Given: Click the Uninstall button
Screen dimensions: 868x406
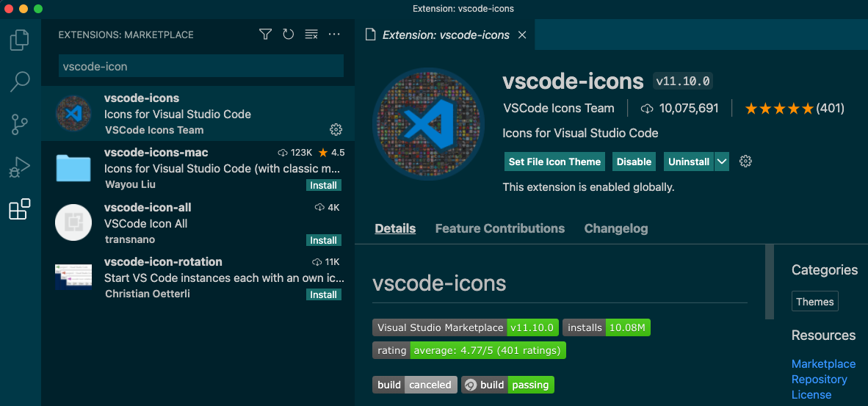Looking at the screenshot, I should pyautogui.click(x=689, y=162).
